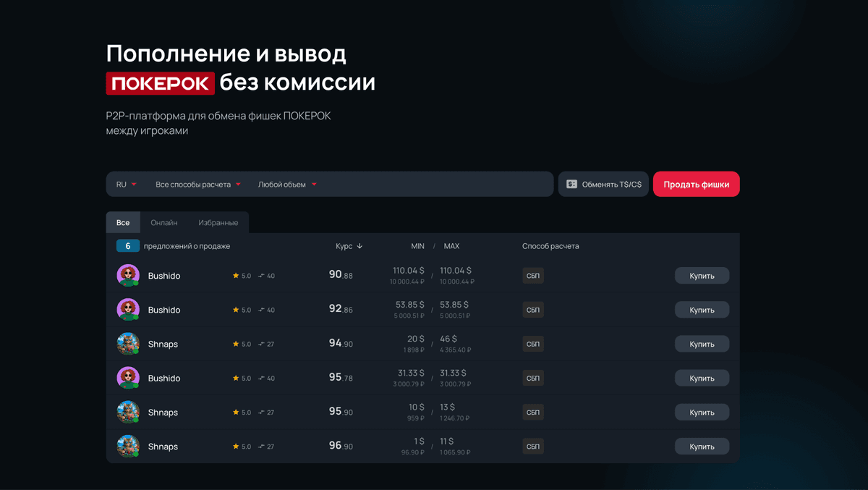Click the deals count icon in 95.78 row
The image size is (868, 490).
(x=261, y=378)
